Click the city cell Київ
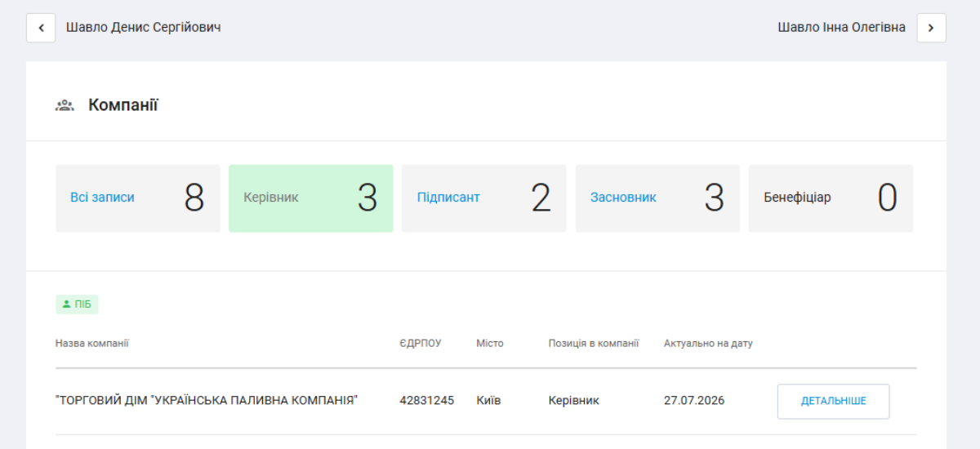The width and height of the screenshot is (980, 449). [488, 401]
